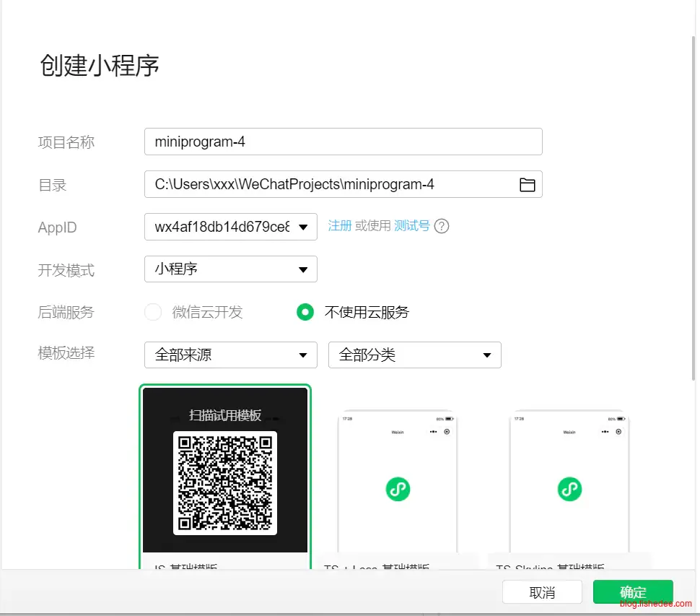Click the 测试号 link
The width and height of the screenshot is (700, 616).
[412, 226]
